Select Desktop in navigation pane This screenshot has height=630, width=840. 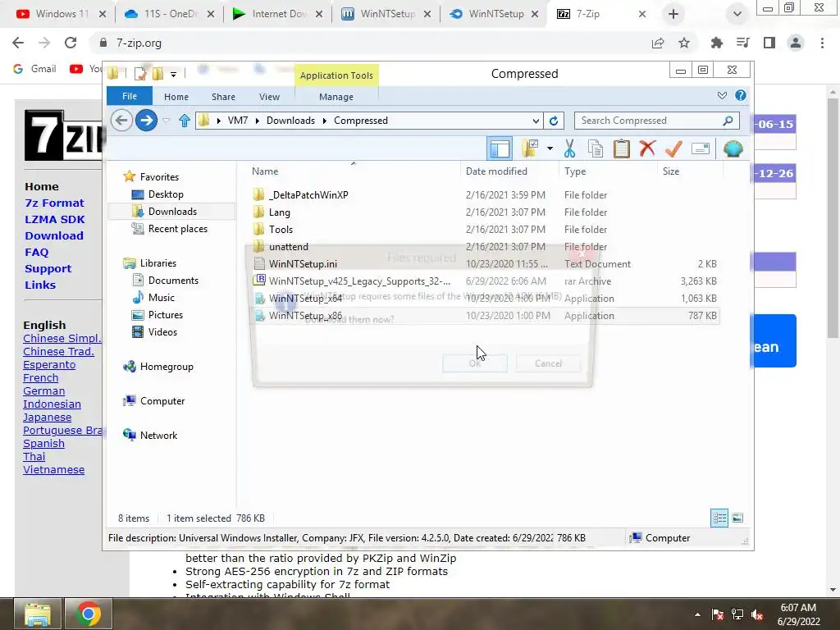pyautogui.click(x=166, y=194)
